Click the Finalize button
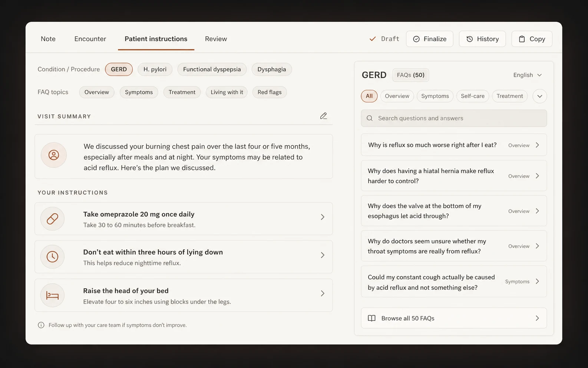The height and width of the screenshot is (368, 588). pos(430,39)
